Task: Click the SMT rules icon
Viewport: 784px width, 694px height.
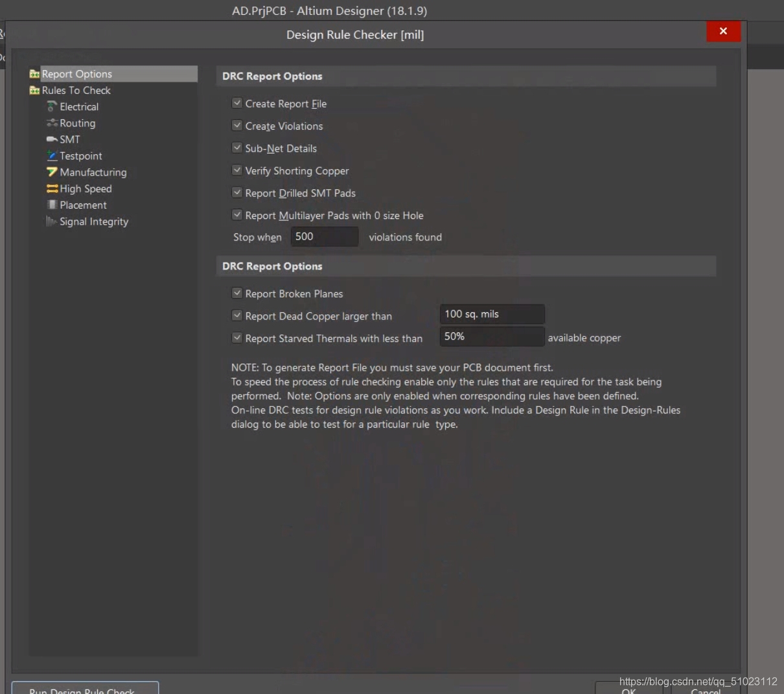Action: [52, 139]
